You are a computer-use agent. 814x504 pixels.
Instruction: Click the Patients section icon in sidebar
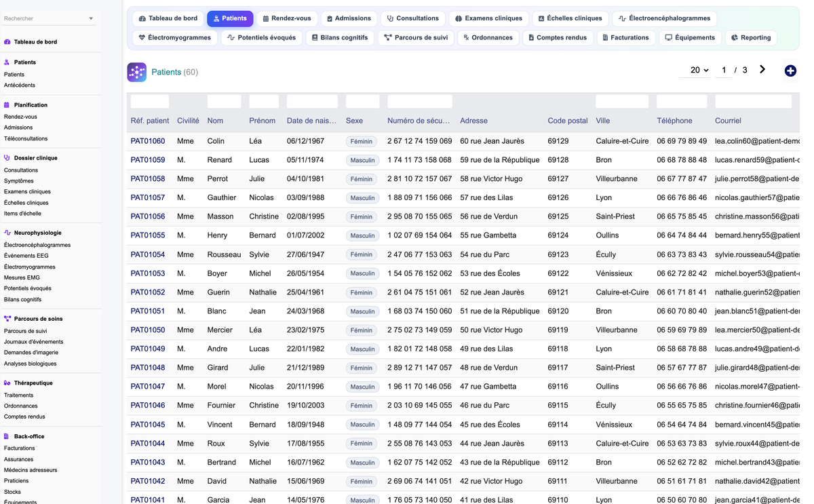pyautogui.click(x=7, y=62)
